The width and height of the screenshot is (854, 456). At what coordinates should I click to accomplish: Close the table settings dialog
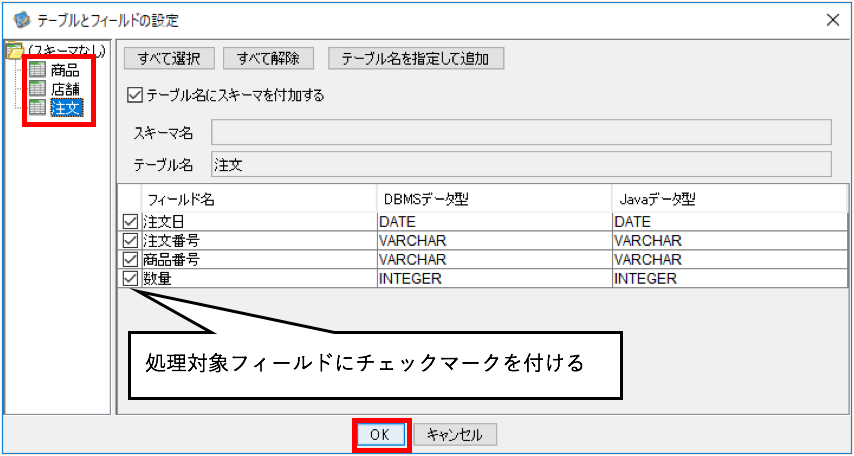coord(833,21)
